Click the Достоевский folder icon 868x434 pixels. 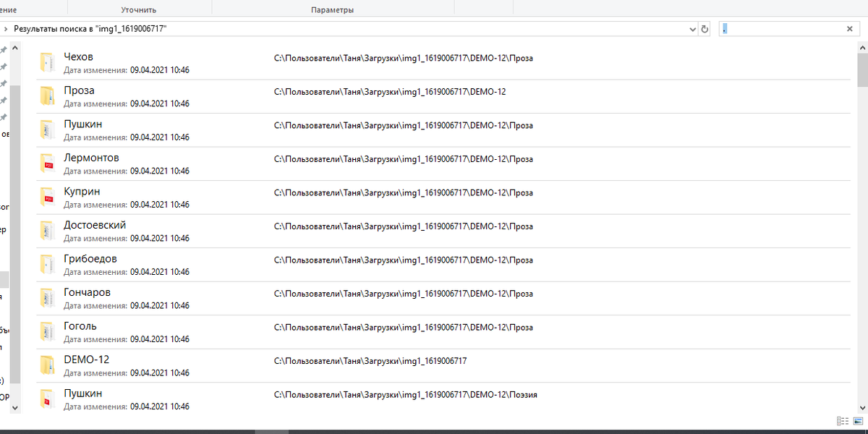tap(47, 231)
